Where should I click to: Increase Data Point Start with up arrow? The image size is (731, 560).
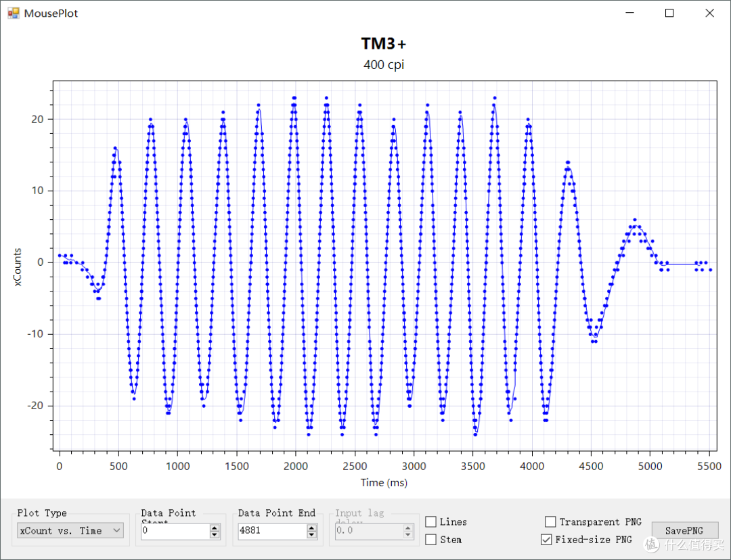215,528
